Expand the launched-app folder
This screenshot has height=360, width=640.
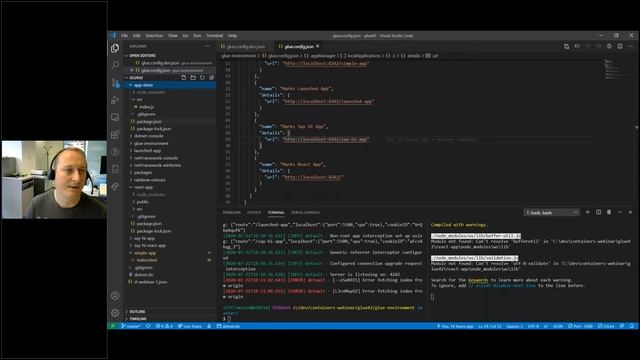pos(171,151)
